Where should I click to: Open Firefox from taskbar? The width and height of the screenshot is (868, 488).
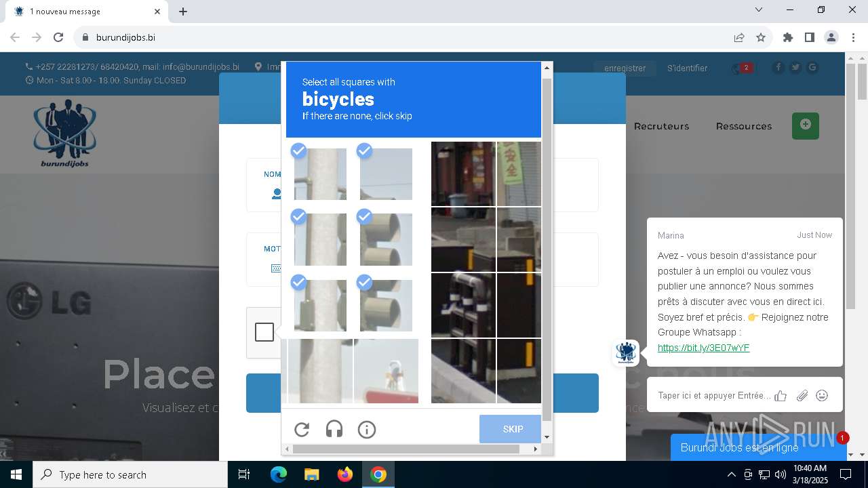click(x=345, y=474)
